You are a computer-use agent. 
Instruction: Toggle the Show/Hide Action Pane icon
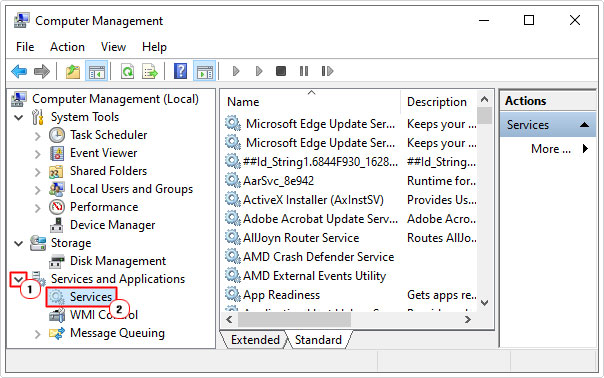(205, 71)
